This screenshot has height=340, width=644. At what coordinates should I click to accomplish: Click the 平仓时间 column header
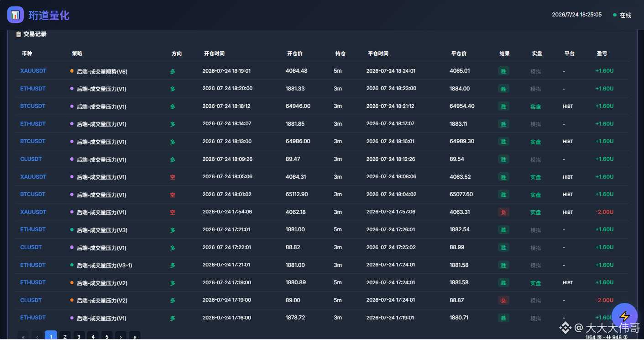click(x=378, y=53)
